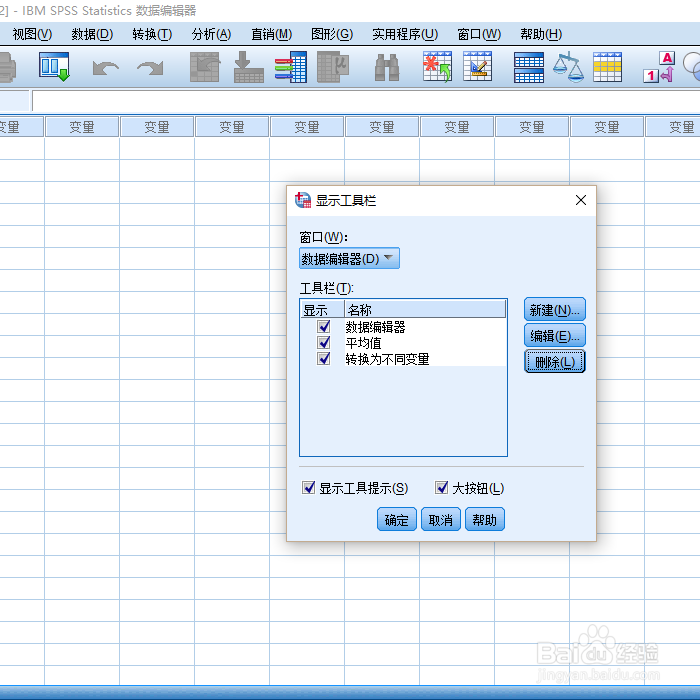Screen dimensions: 700x700
Task: Click the Go to variable icon
Action: click(249, 67)
